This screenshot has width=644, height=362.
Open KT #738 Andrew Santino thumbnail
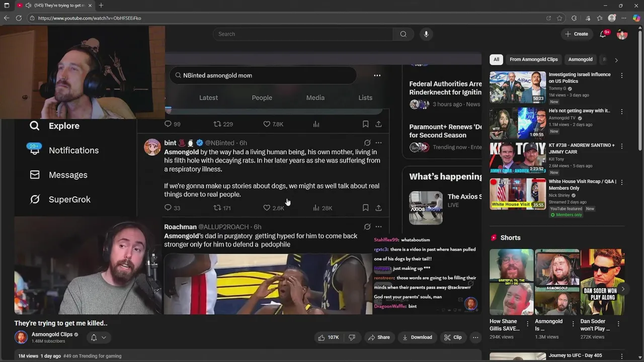pos(518,158)
